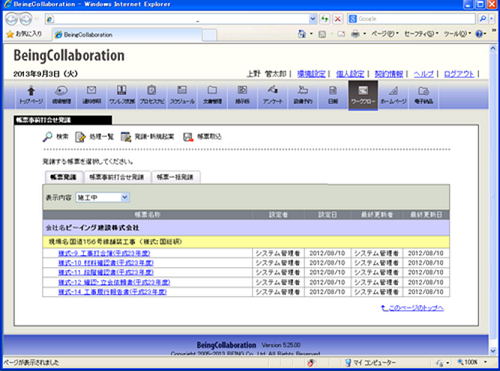Switch to the 帳票事前打合せ発議 tab
This screenshot has width=500, height=371.
[117, 177]
